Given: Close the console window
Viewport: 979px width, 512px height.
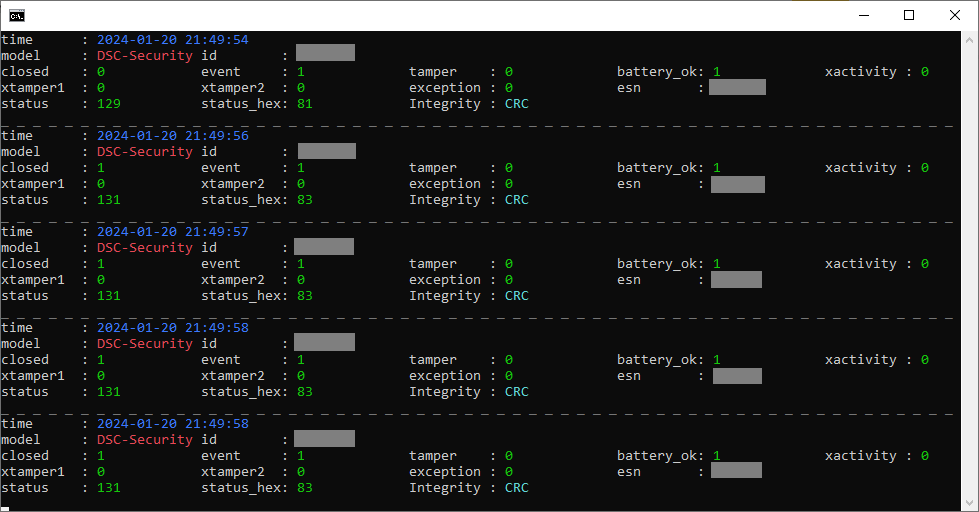Looking at the screenshot, I should tap(955, 16).
